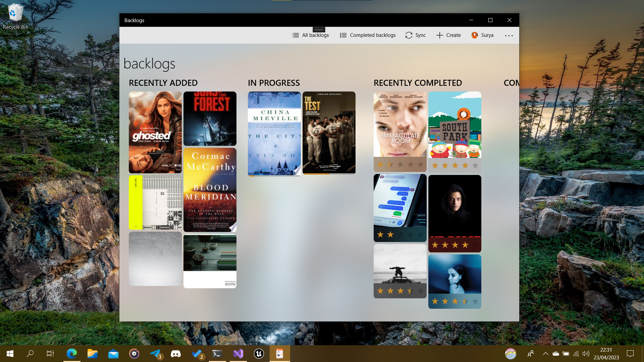The width and height of the screenshot is (644, 362).
Task: Click the Immaculate Room star rating
Action: 400,165
